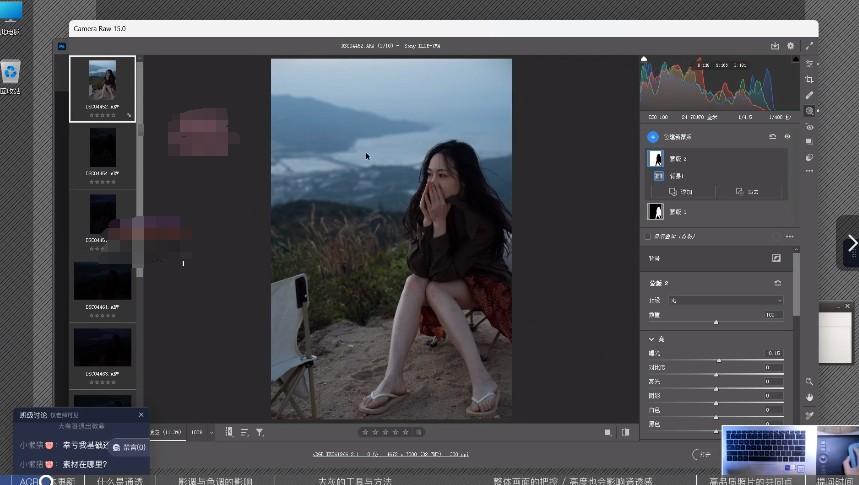Toggle the shadow clipping warning in histogram

[644, 60]
